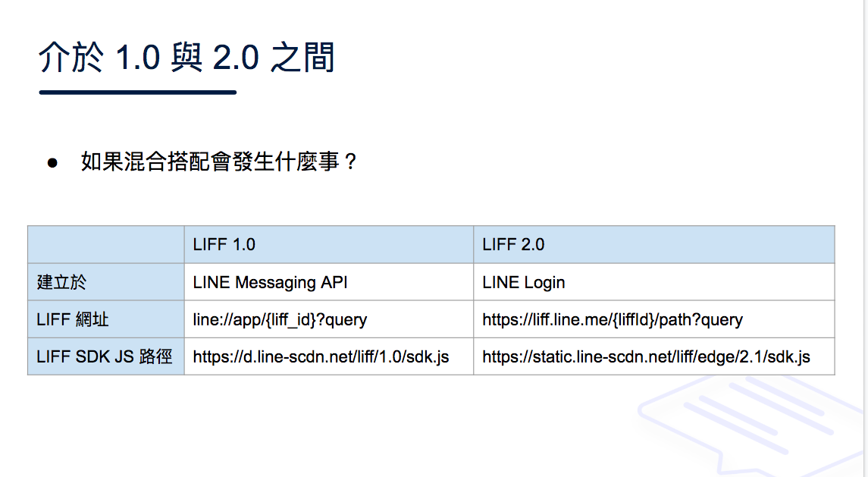This screenshot has height=477, width=868.
Task: Select the 建立於 row label cell
Action: [x=105, y=282]
